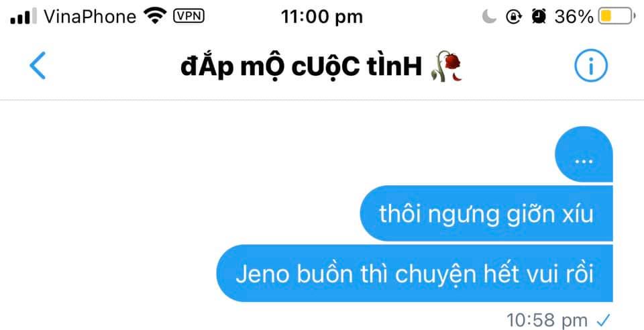Tap the cellular signal bars icon
Viewport: 644px width, 330px height.
pos(23,16)
